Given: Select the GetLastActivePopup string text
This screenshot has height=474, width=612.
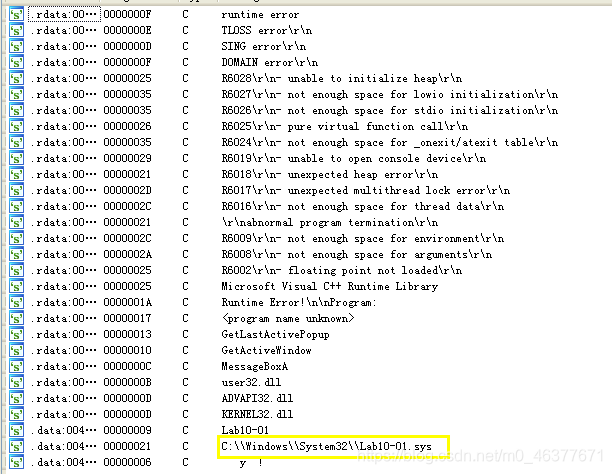Looking at the screenshot, I should pyautogui.click(x=276, y=335).
